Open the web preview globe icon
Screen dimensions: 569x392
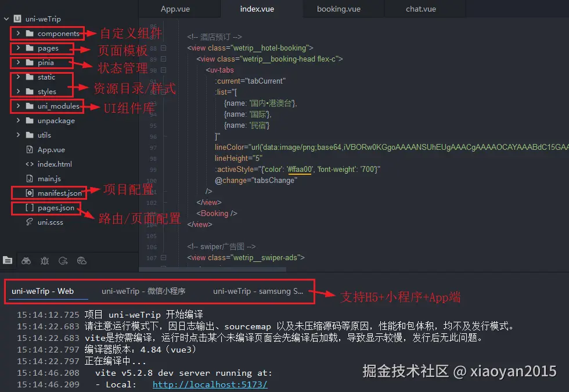tap(82, 261)
